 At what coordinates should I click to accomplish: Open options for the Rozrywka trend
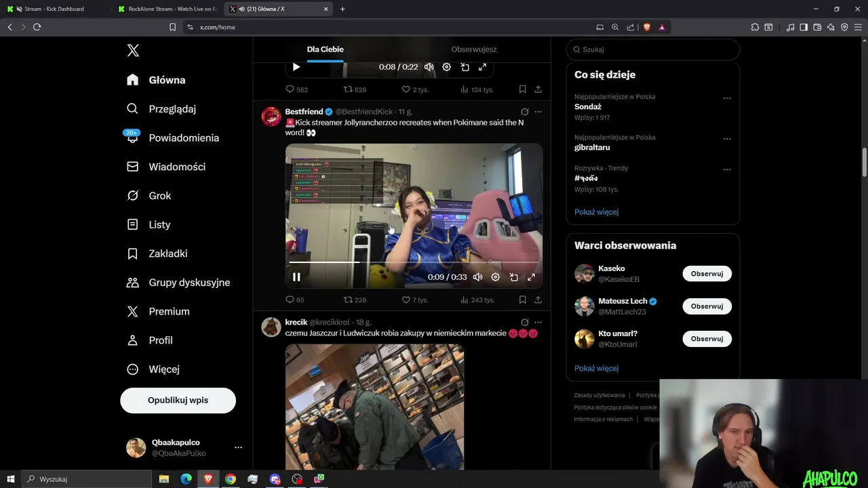click(727, 169)
